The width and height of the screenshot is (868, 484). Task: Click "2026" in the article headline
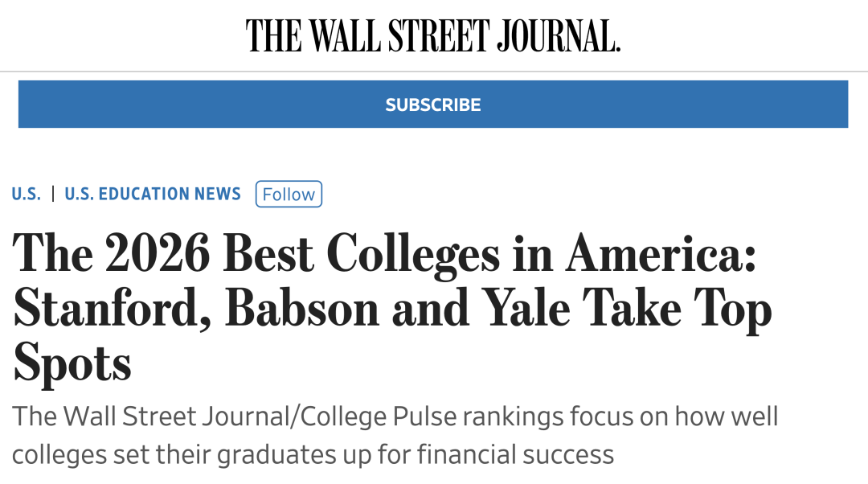[x=157, y=256]
